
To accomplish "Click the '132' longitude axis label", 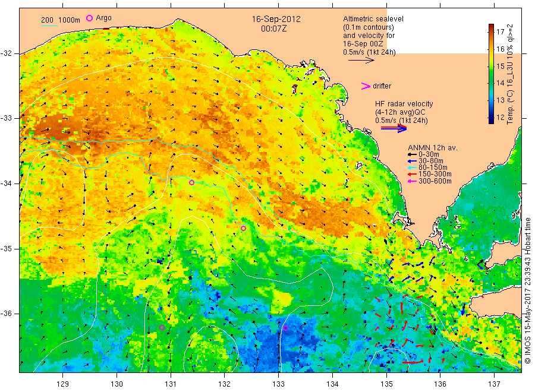I will [225, 384].
